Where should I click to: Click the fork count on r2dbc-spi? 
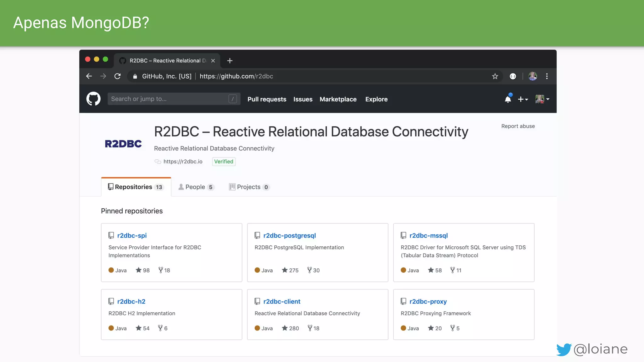164,270
